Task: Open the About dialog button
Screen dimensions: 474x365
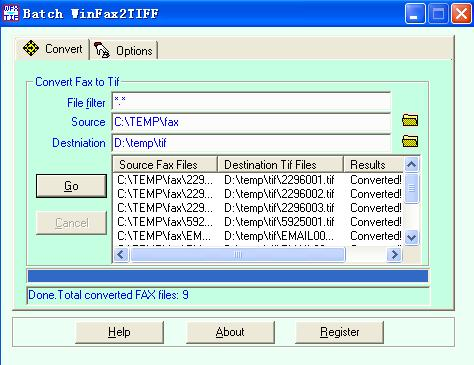Action: pos(230,332)
